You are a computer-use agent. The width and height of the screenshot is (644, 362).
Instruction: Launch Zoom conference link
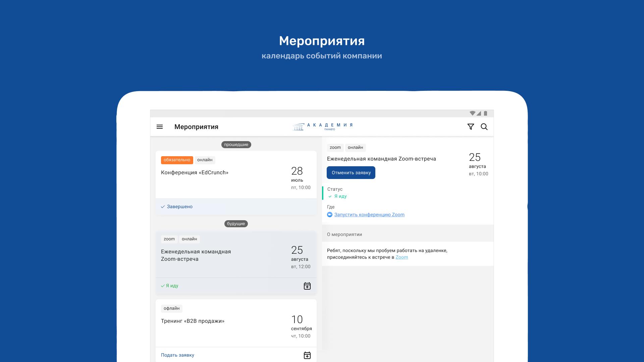click(x=369, y=215)
